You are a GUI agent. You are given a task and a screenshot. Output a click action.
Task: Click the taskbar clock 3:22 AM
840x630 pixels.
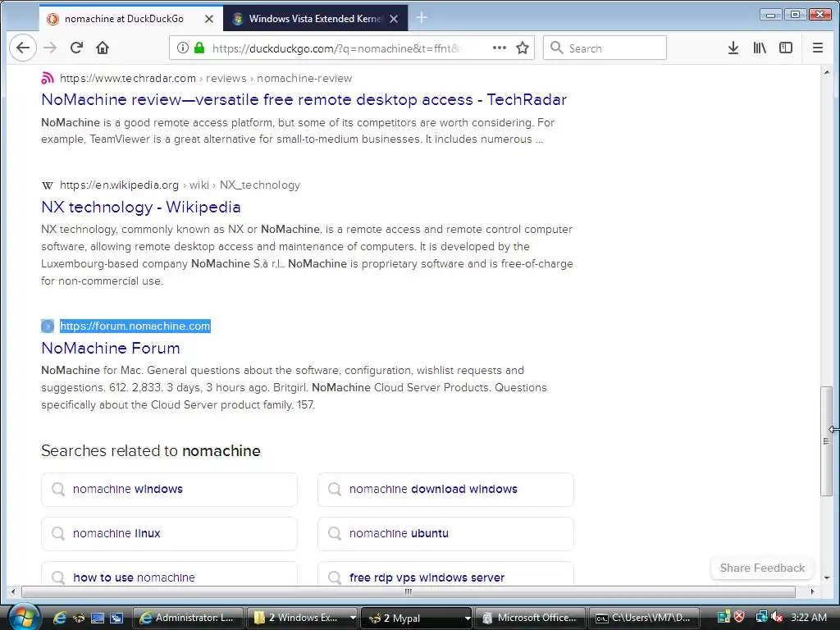click(x=808, y=617)
